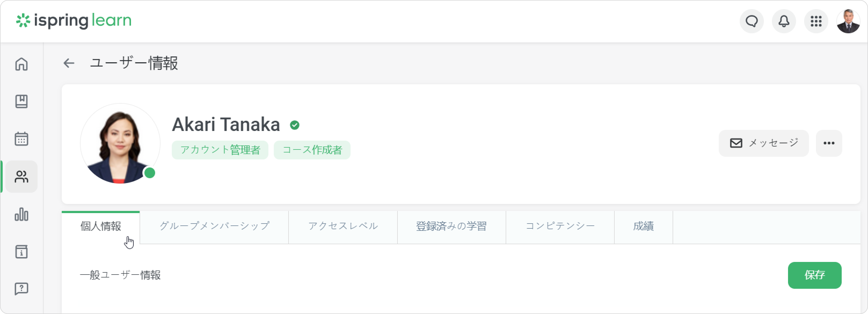
Task: Open the admin profile avatar menu
Action: coord(848,21)
